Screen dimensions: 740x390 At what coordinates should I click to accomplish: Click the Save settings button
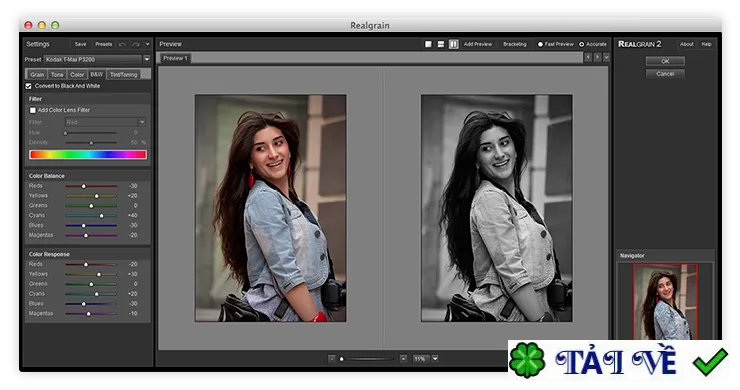(x=81, y=44)
